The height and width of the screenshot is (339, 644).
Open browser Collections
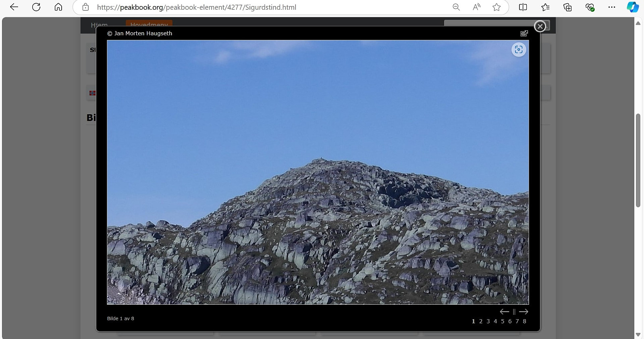[567, 7]
